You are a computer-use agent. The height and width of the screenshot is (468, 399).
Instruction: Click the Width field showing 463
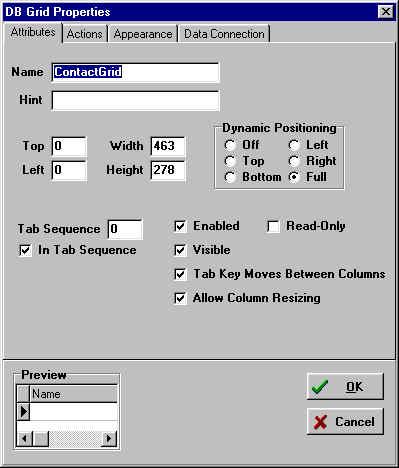click(x=168, y=146)
